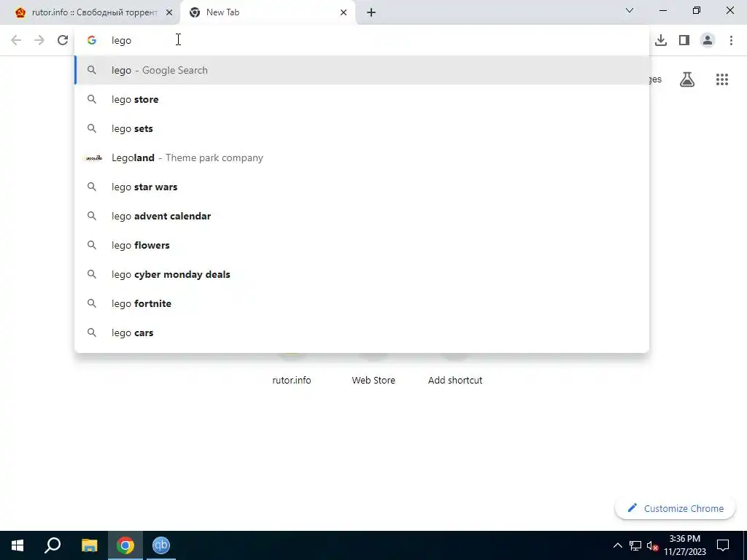Open File Explorer from the taskbar

click(x=89, y=545)
